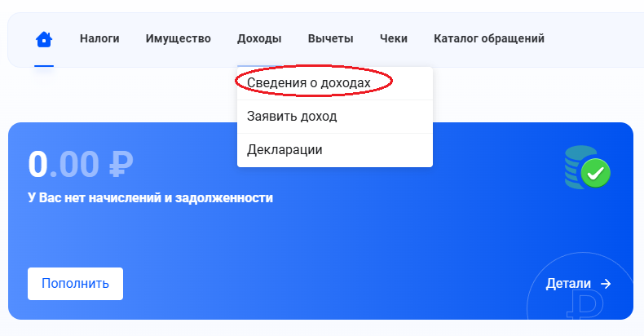Select Сведения о доходах from dropdown
Screen dimensions: 644x336
[309, 83]
